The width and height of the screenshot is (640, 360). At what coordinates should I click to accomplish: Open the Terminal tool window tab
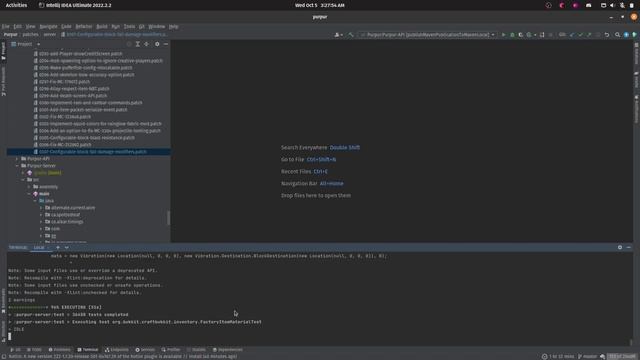pyautogui.click(x=88, y=350)
